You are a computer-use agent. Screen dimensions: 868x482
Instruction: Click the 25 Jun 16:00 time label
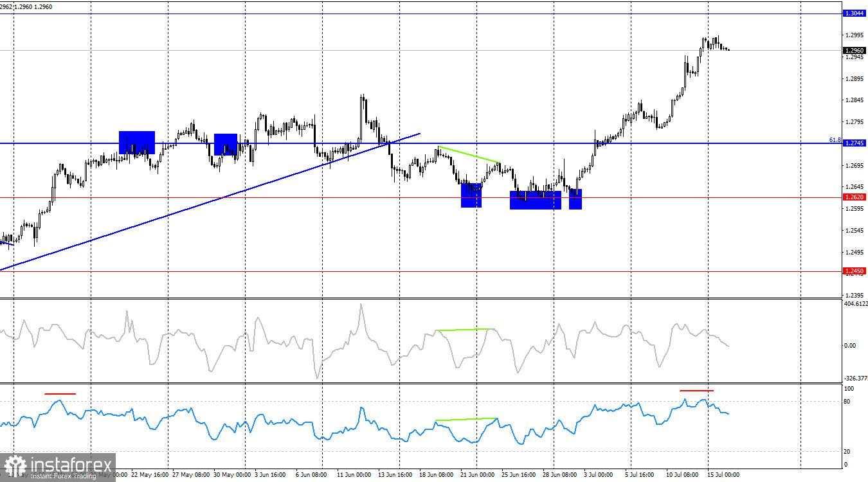(x=520, y=476)
